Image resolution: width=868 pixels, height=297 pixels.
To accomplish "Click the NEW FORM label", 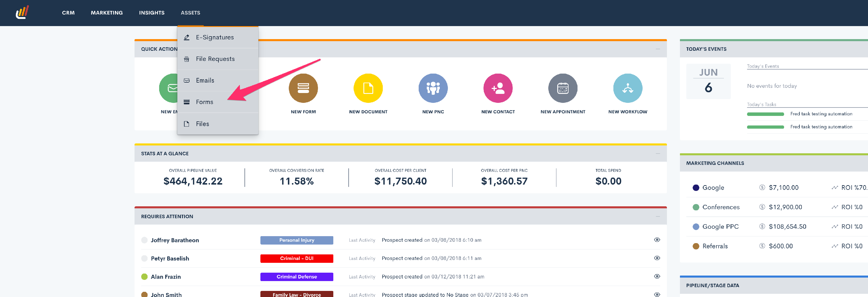I will [x=303, y=112].
